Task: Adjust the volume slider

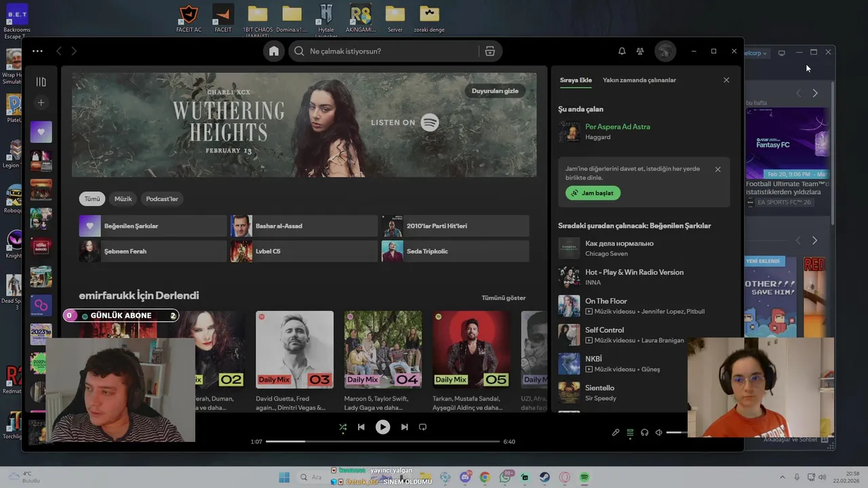Action: pyautogui.click(x=677, y=432)
